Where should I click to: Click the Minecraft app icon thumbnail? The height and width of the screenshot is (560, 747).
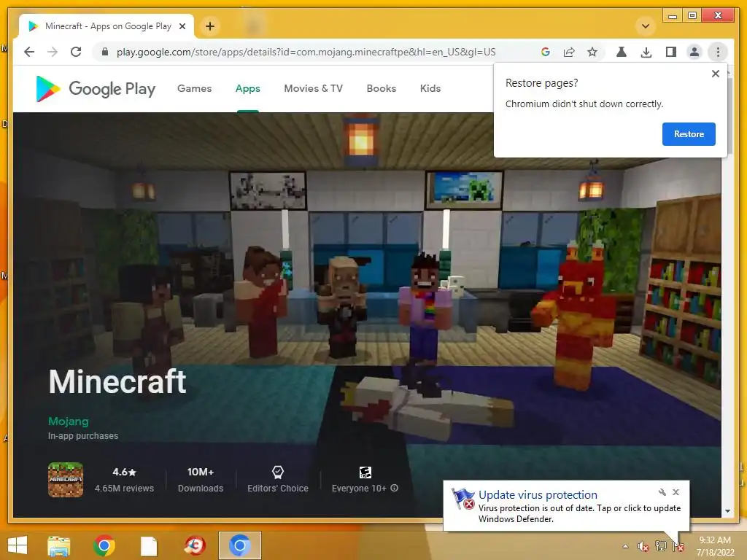coord(66,480)
